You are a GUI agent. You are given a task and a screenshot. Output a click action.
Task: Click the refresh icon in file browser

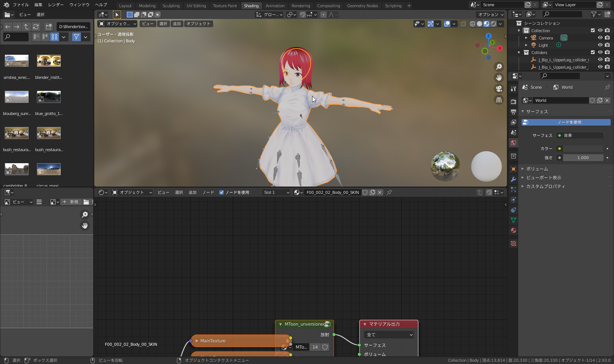(x=36, y=27)
